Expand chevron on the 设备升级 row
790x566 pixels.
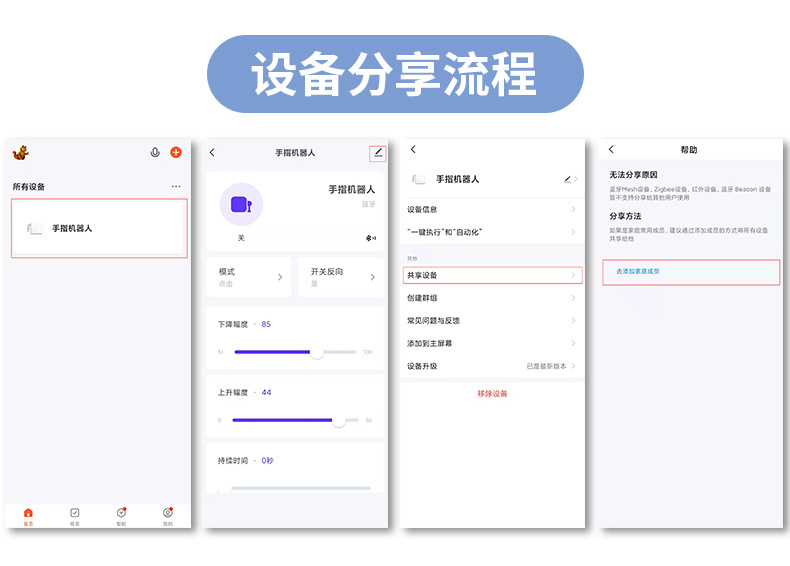[x=573, y=366]
